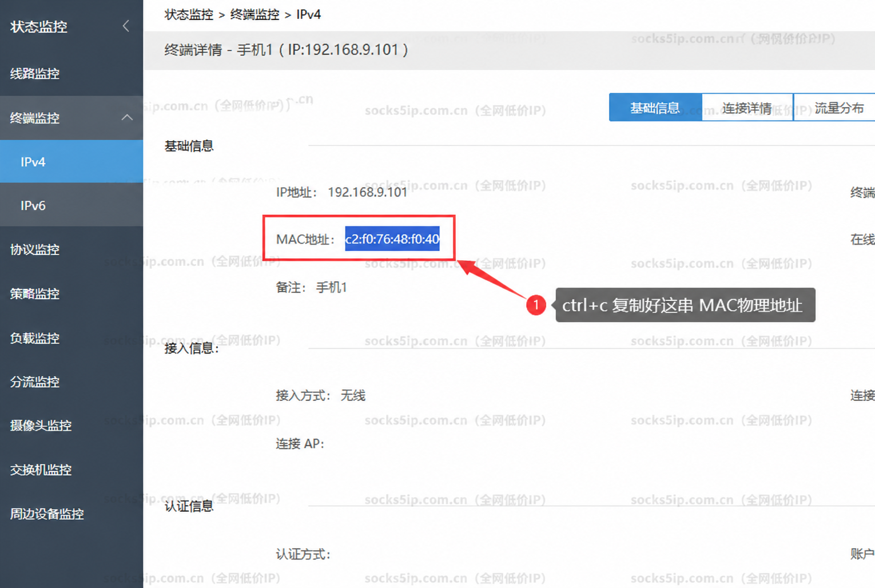Open 线路监控 in the sidebar
The width and height of the screenshot is (875, 588).
[71, 73]
